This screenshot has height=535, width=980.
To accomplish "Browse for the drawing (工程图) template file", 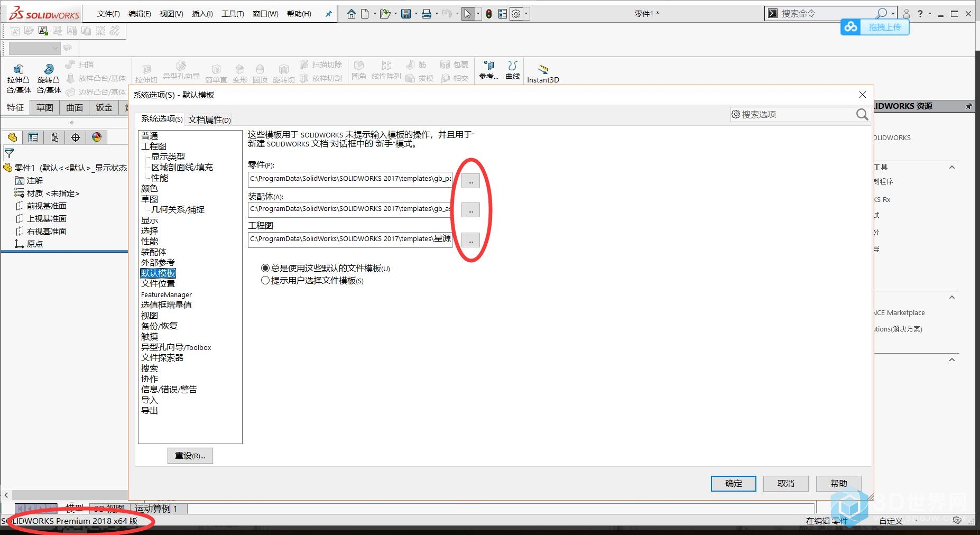I will tap(470, 241).
